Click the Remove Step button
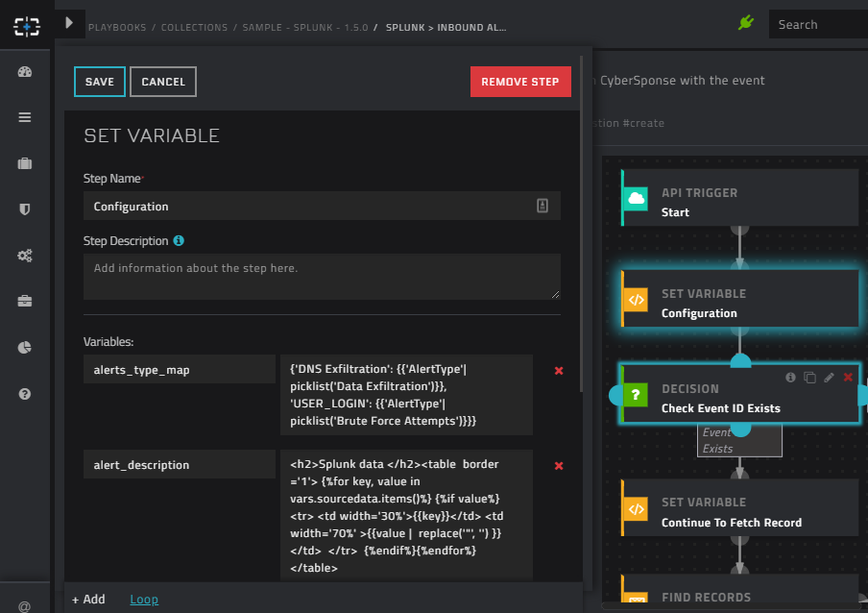The width and height of the screenshot is (868, 613). click(519, 82)
